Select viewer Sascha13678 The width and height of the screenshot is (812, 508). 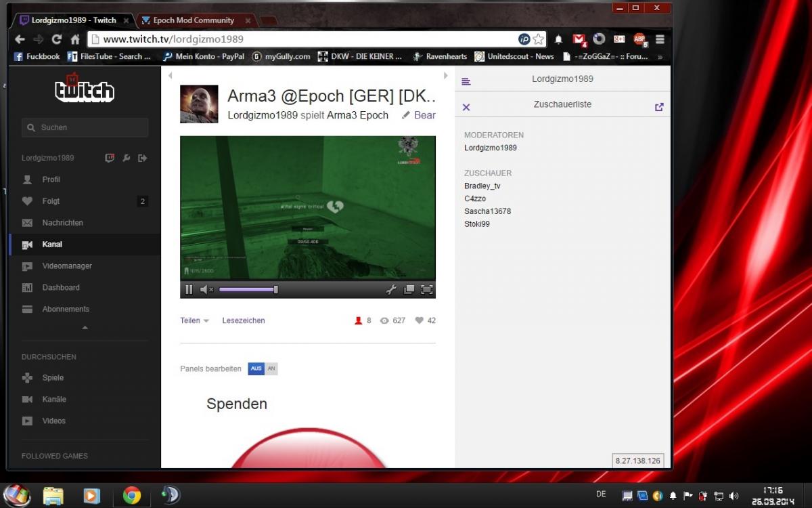(x=488, y=211)
